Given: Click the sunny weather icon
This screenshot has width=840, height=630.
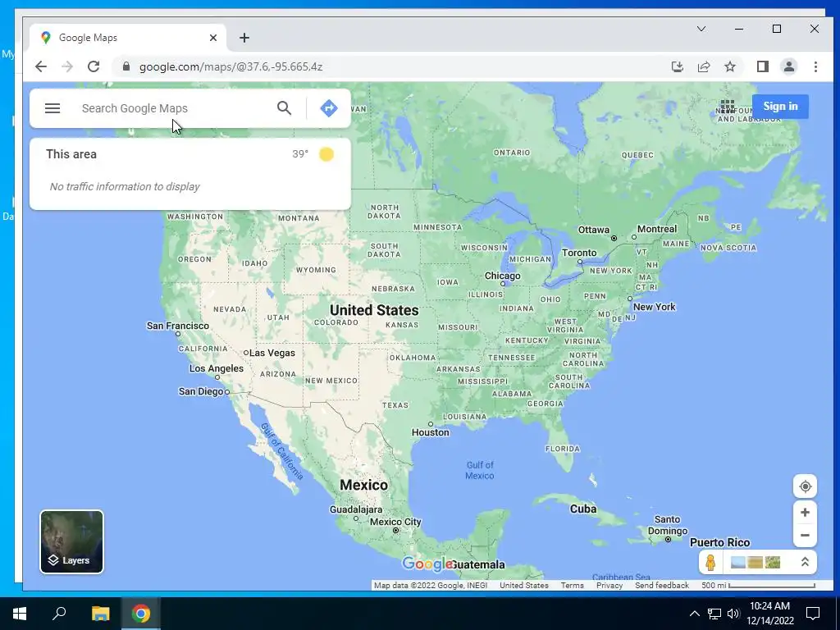Looking at the screenshot, I should 326,154.
